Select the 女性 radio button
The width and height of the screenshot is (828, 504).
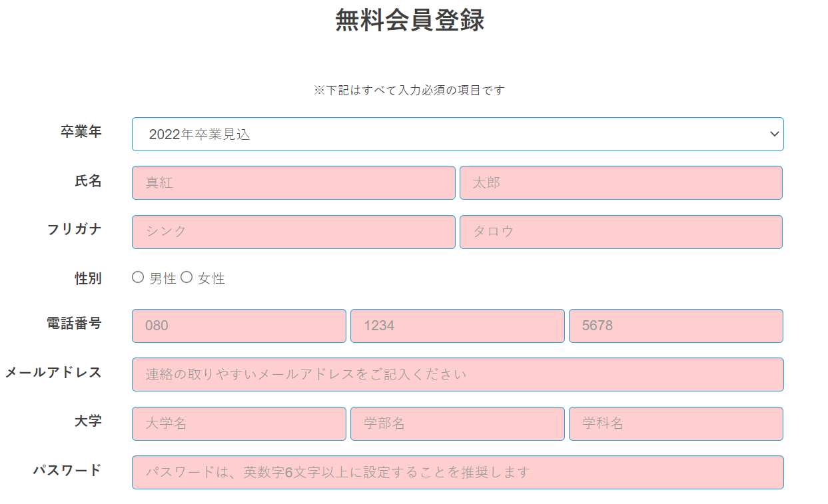(187, 277)
